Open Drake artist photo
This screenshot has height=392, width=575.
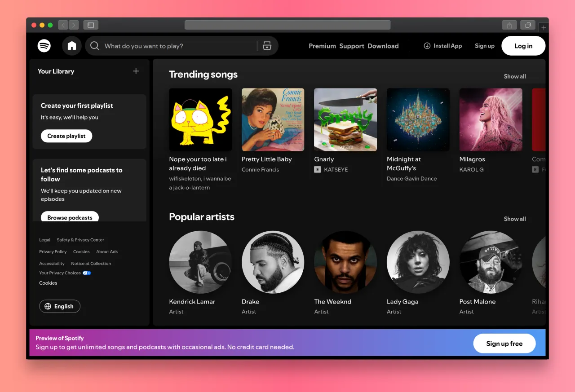coord(273,262)
